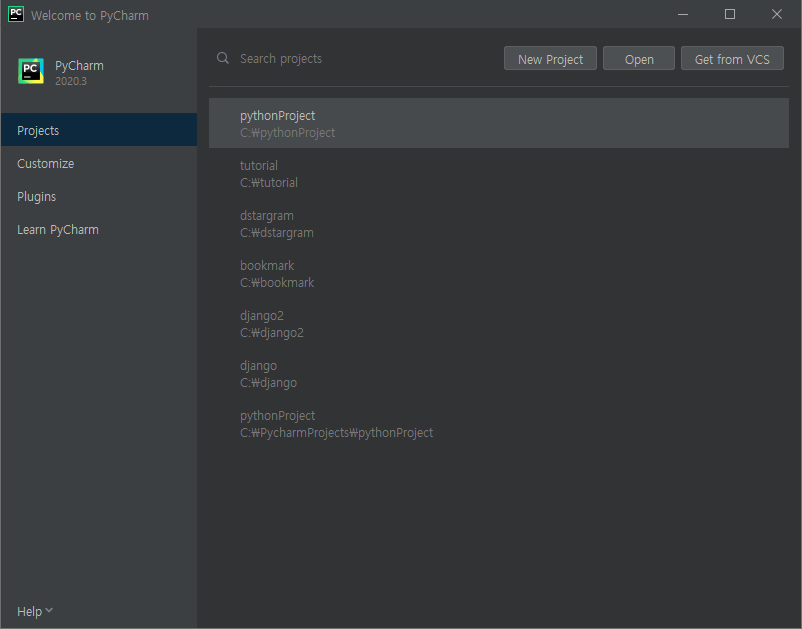Open the tutorial project
Image resolution: width=802 pixels, height=629 pixels.
pos(499,174)
